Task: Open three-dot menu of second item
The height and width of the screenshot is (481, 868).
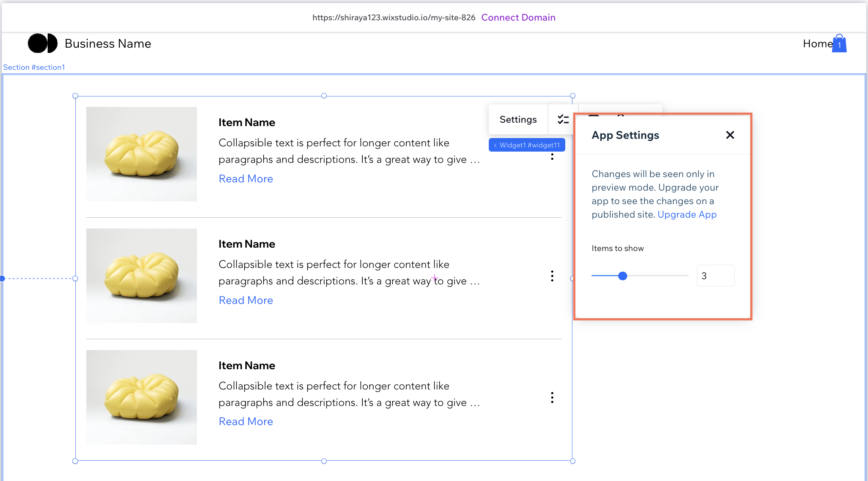Action: click(x=552, y=276)
